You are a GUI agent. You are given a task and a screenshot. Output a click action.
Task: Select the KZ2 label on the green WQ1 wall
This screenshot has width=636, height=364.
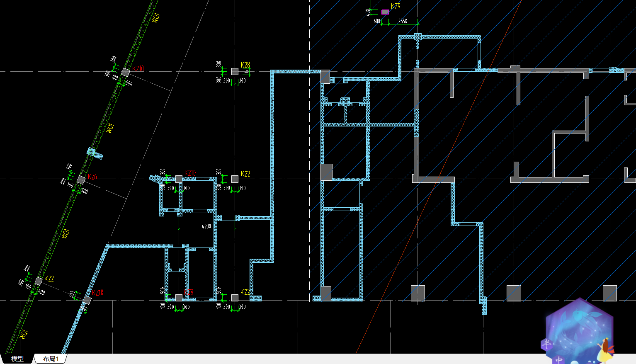tap(49, 279)
